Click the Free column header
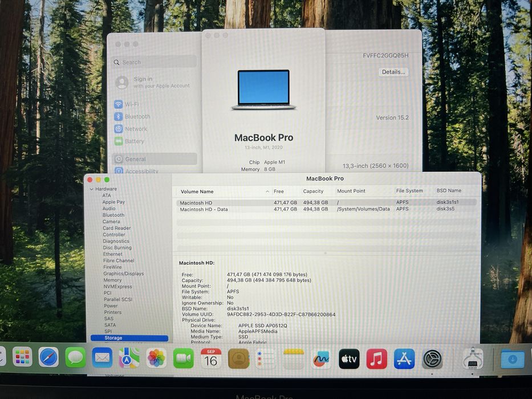532x399 pixels. [279, 192]
